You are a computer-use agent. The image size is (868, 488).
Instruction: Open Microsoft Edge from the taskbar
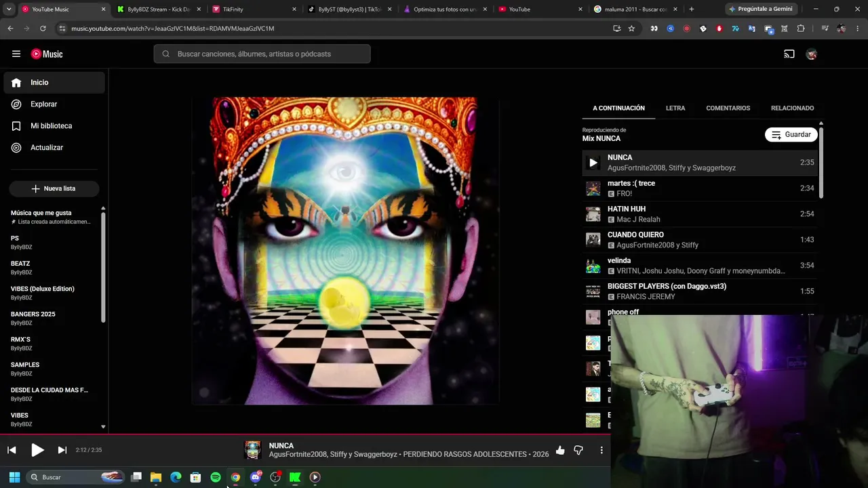click(x=176, y=477)
